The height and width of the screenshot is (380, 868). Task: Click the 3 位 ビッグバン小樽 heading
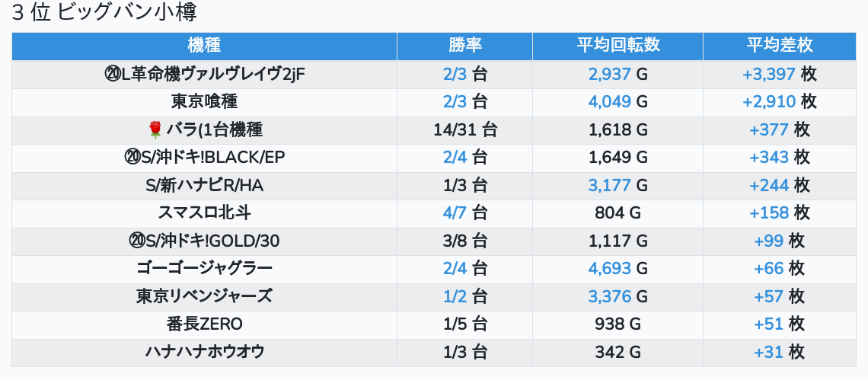point(110,13)
